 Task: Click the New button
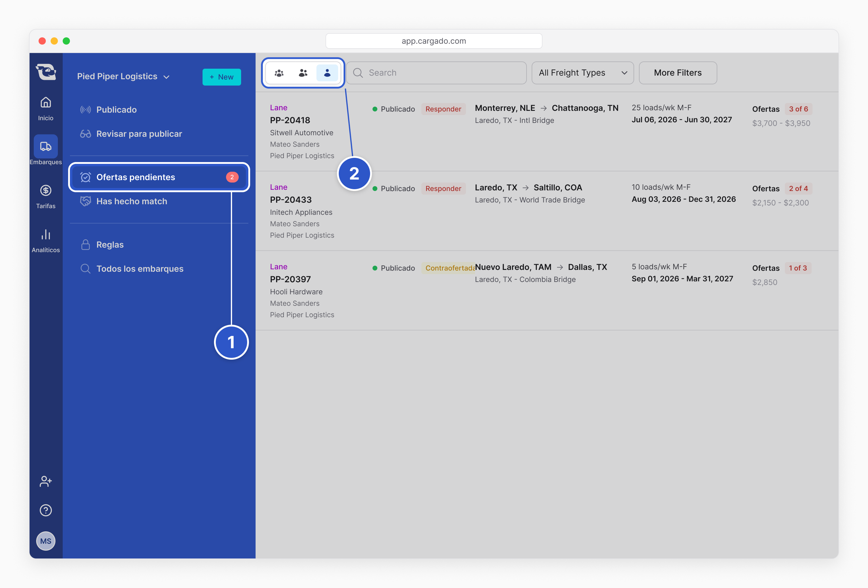pyautogui.click(x=222, y=77)
